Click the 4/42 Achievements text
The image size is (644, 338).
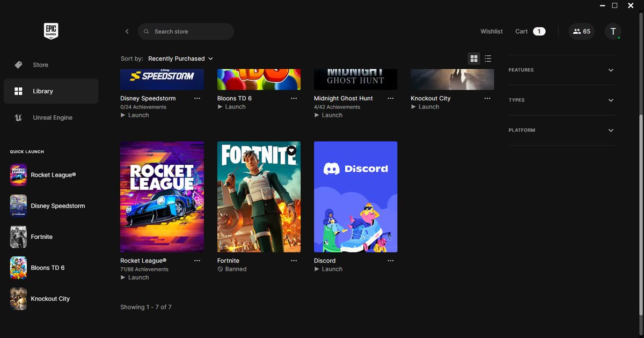tap(336, 107)
